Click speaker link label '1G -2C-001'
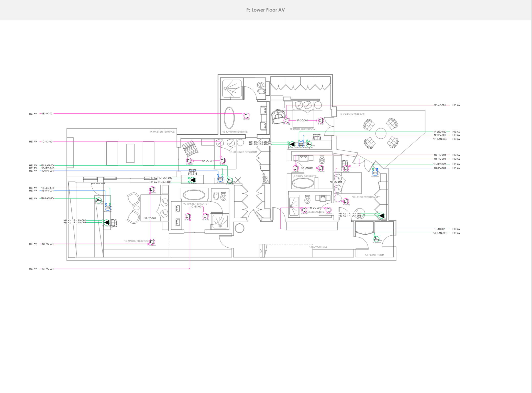This screenshot has height=393, width=532. coord(307,168)
